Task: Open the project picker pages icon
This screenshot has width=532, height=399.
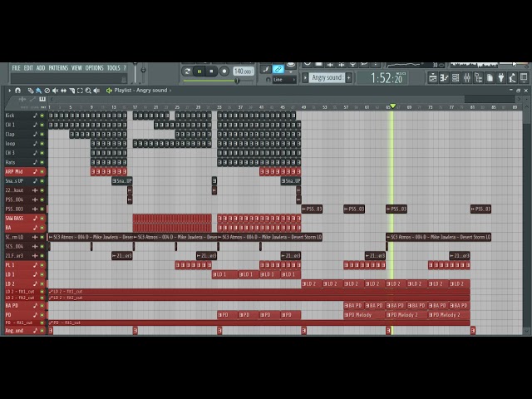Action: 490,78
